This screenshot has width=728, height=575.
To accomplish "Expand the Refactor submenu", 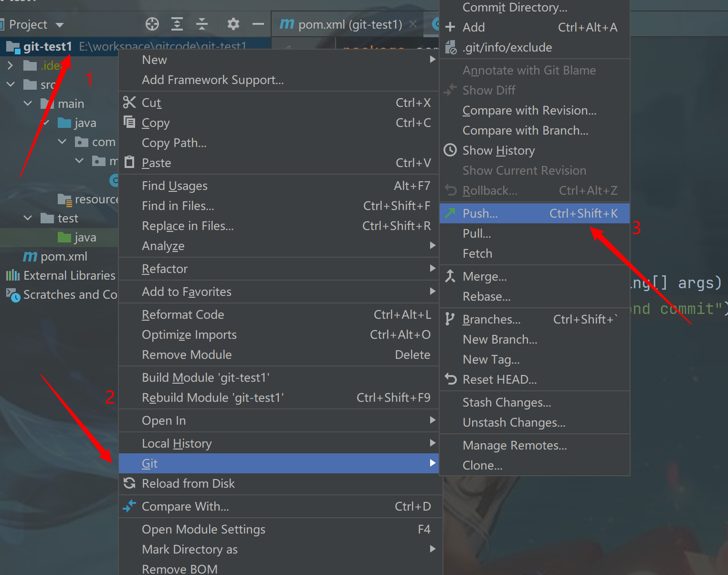I will (279, 269).
